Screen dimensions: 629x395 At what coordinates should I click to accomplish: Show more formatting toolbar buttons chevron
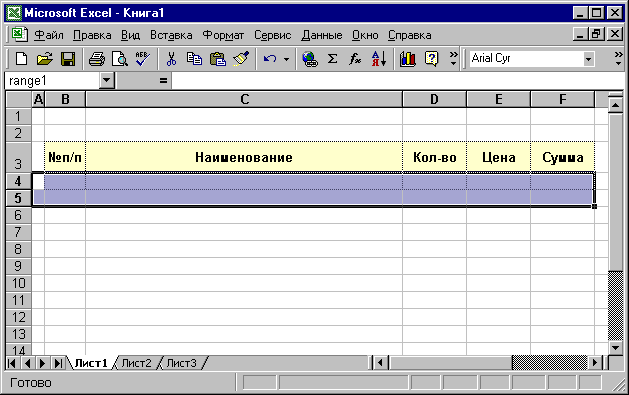tap(618, 59)
